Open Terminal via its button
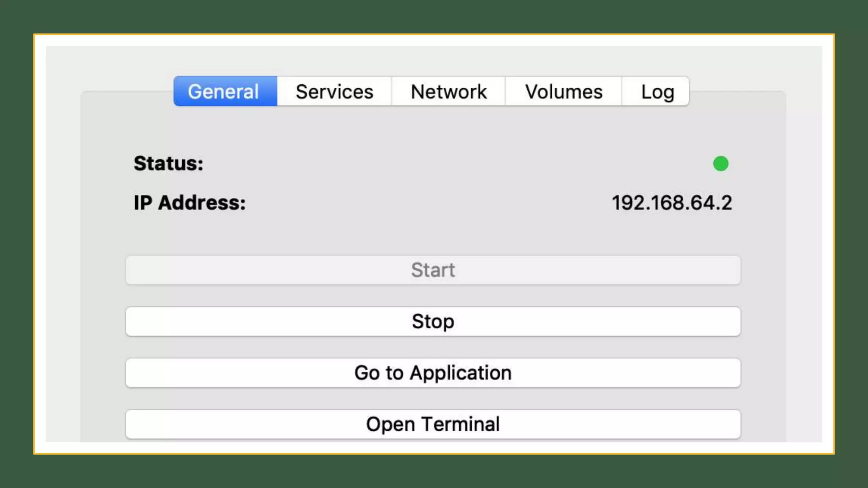This screenshot has width=868, height=488. click(433, 424)
